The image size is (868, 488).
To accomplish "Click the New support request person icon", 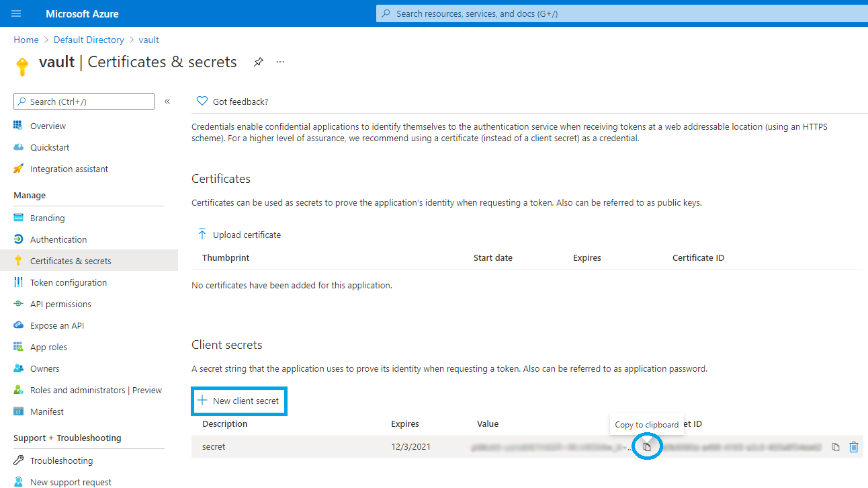I will 18,482.
